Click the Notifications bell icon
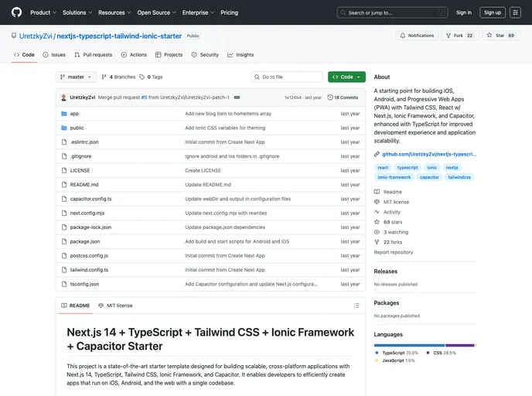The image size is (532, 396). point(402,36)
